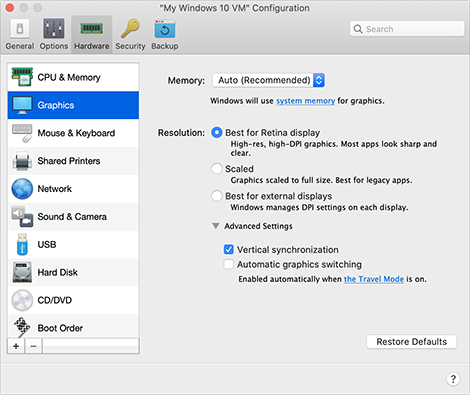Click in the Search field
Screen dimensions: 470x395
[x=407, y=29]
